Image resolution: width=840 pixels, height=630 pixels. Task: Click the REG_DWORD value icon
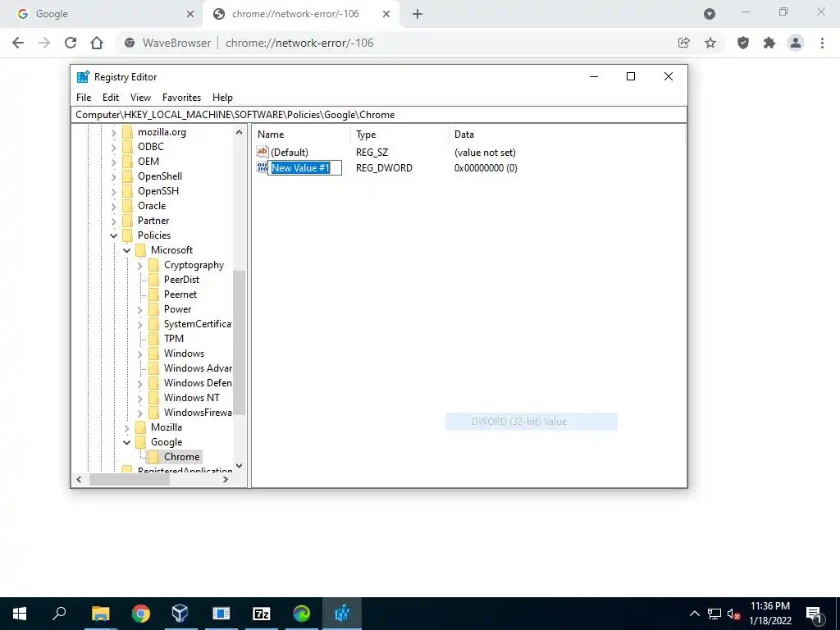pos(262,167)
